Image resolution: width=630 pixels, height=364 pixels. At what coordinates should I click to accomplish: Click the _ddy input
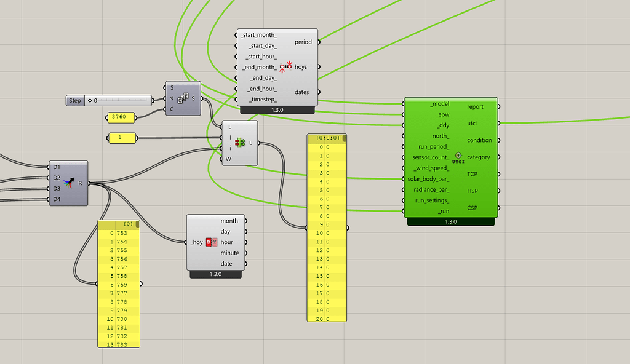pyautogui.click(x=442, y=125)
